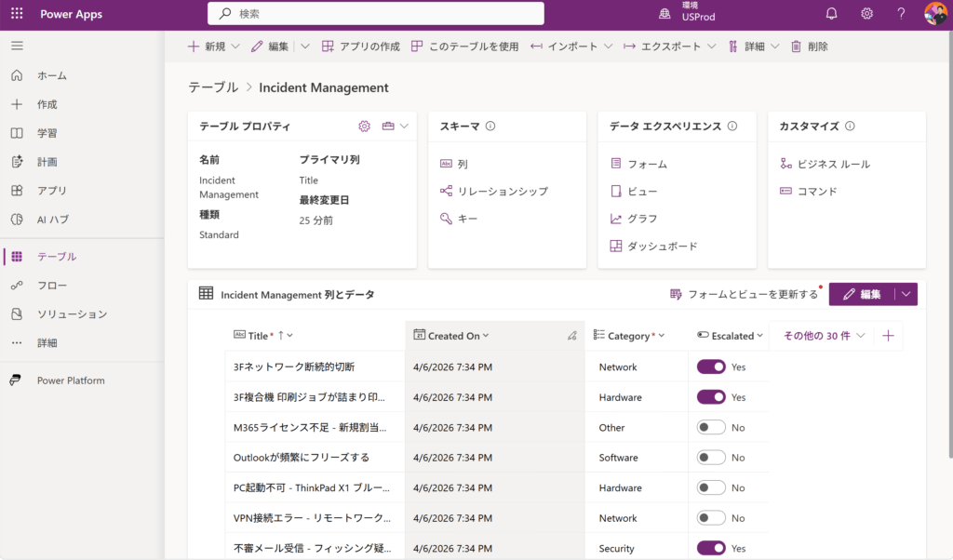Open the app launcher waffle icon
953x560 pixels.
coord(17,14)
